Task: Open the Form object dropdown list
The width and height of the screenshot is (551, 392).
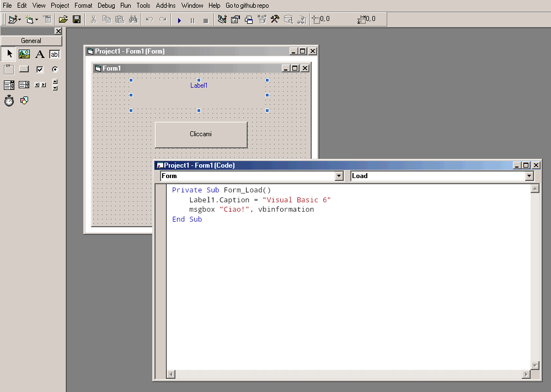Action: coord(339,176)
